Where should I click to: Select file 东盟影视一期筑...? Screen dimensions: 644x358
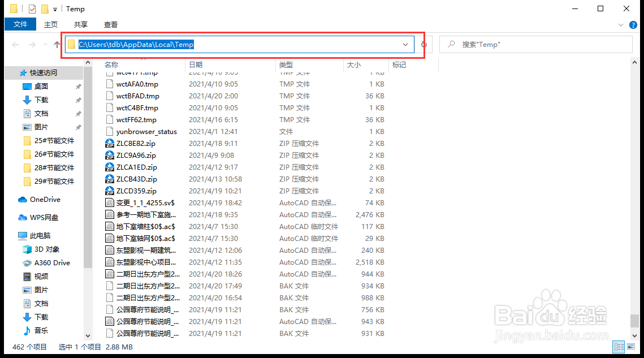[x=146, y=251]
